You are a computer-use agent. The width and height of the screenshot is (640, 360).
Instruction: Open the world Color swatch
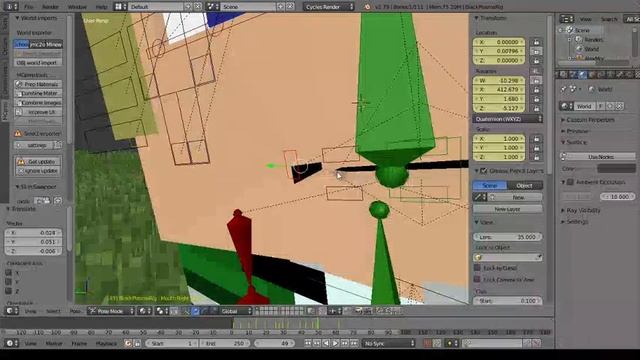point(616,168)
